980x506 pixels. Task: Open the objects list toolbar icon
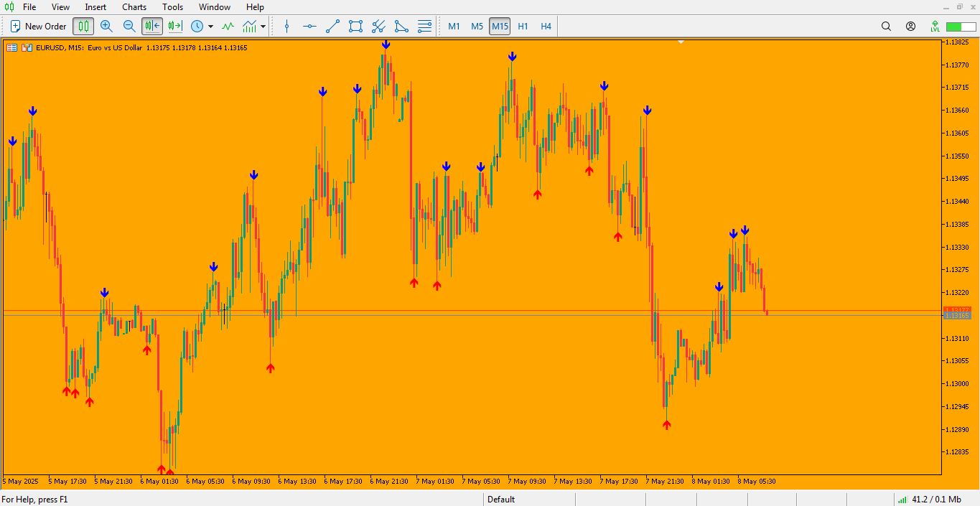click(425, 27)
